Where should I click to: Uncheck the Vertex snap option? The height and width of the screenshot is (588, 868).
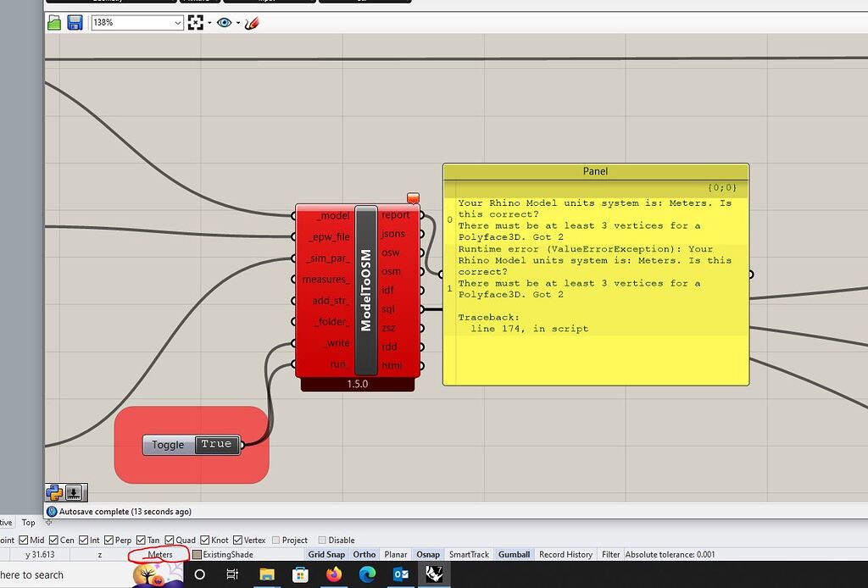(x=236, y=540)
